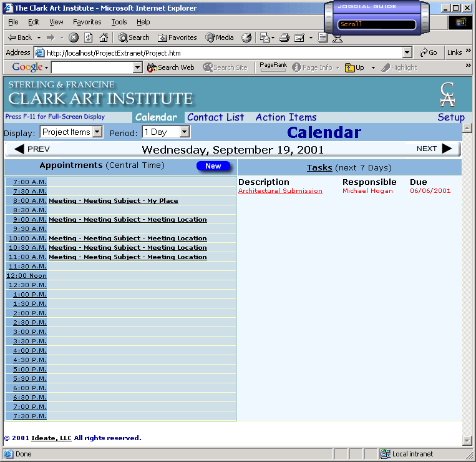Expand the Google toolbar overflow chevron
The height and width of the screenshot is (462, 476).
pos(468,65)
